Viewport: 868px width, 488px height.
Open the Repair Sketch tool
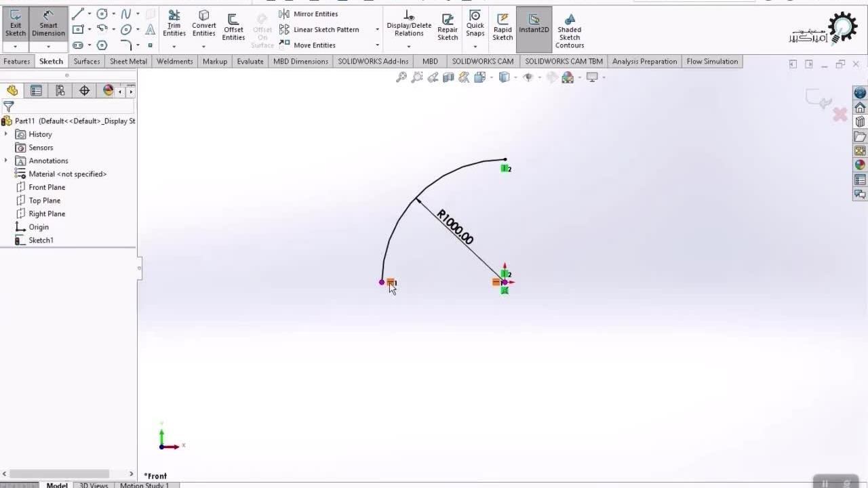point(448,28)
